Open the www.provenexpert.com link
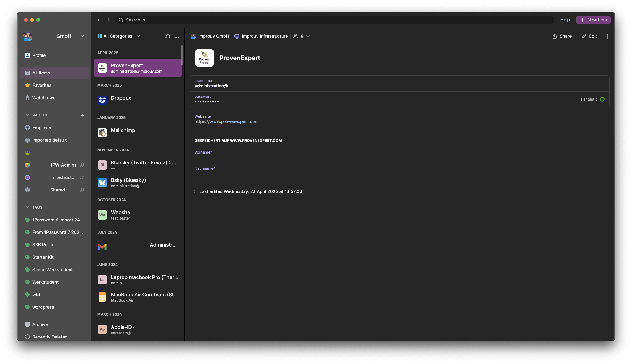The height and width of the screenshot is (364, 632). pyautogui.click(x=234, y=121)
